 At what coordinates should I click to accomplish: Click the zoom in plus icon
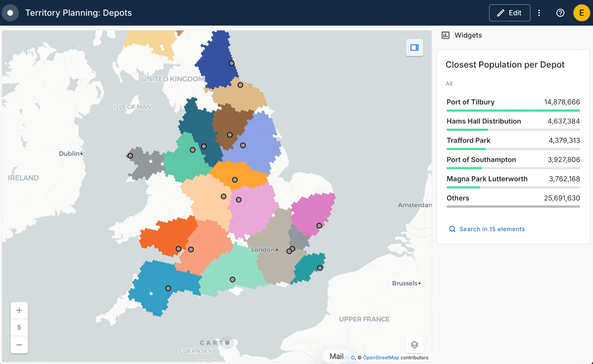click(19, 310)
